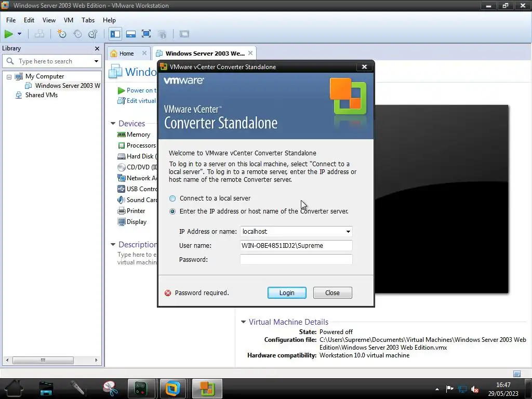Click the muted volume tray icon
The height and width of the screenshot is (399, 532).
475,389
